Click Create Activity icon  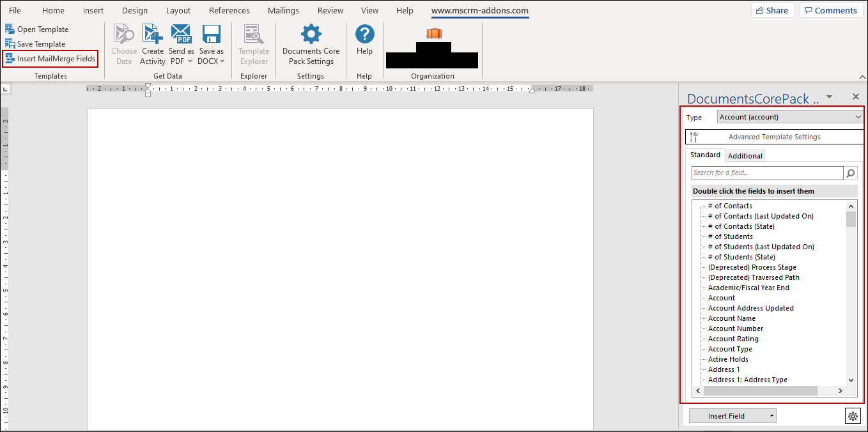tap(153, 35)
